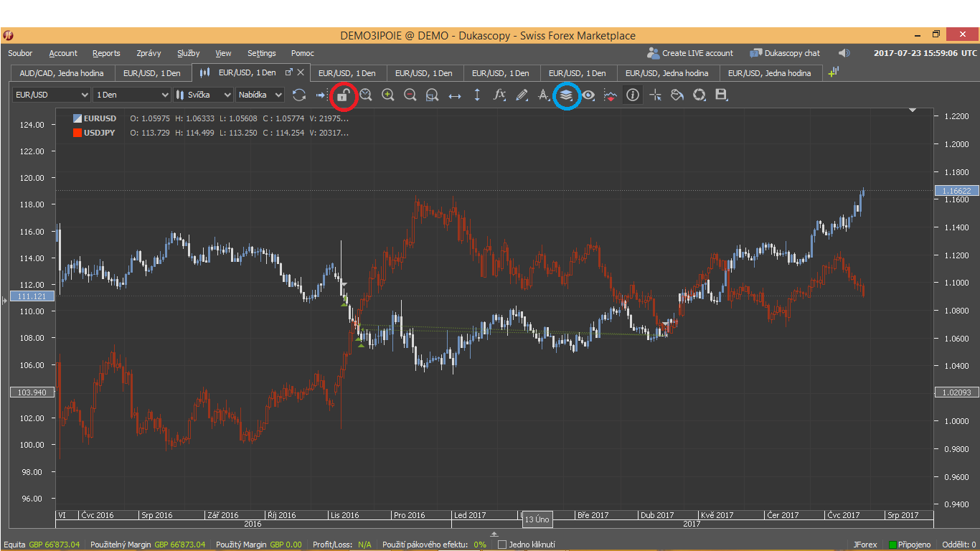Zoom out with the minus magnifier
This screenshot has height=551, width=980.
[410, 95]
